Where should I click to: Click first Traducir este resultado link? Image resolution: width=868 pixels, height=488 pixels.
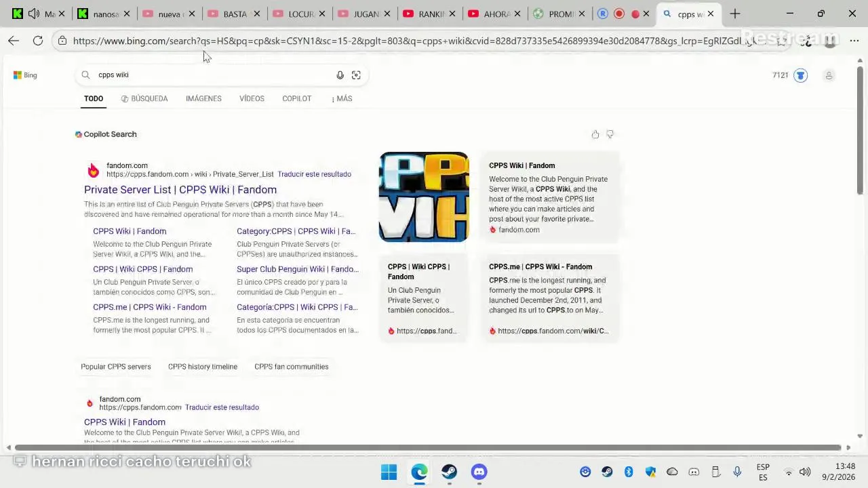(314, 174)
